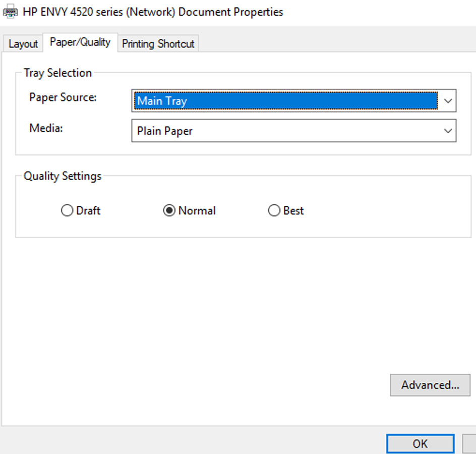Expand the Media combo box showing Plain Paper

point(294,131)
